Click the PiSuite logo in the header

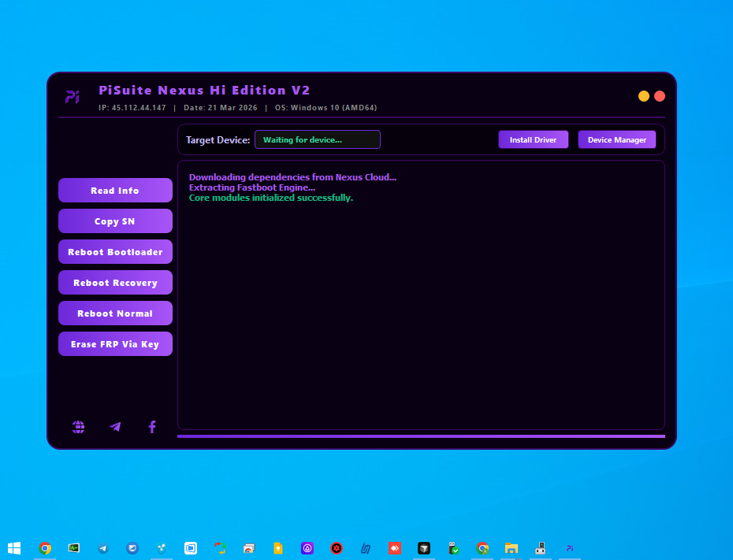(x=73, y=97)
